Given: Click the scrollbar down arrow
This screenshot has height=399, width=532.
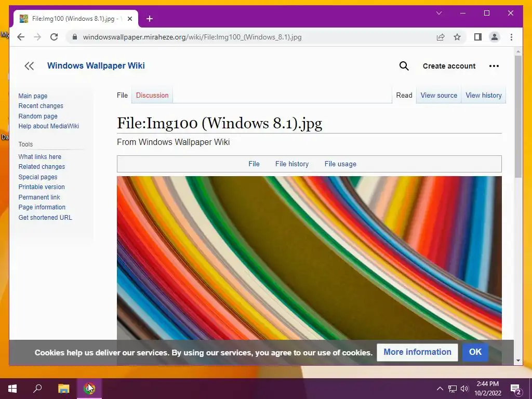Looking at the screenshot, I should click(x=518, y=361).
